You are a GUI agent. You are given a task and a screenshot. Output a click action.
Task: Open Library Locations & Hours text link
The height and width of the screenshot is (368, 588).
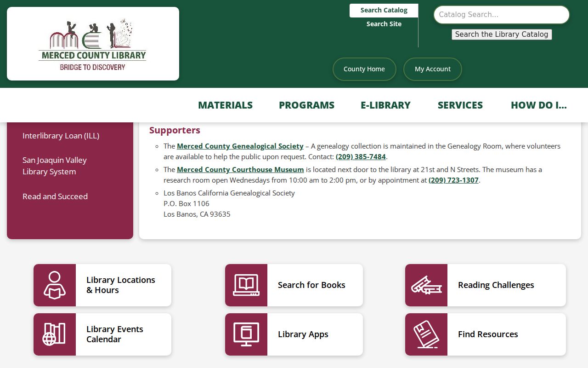click(x=121, y=285)
